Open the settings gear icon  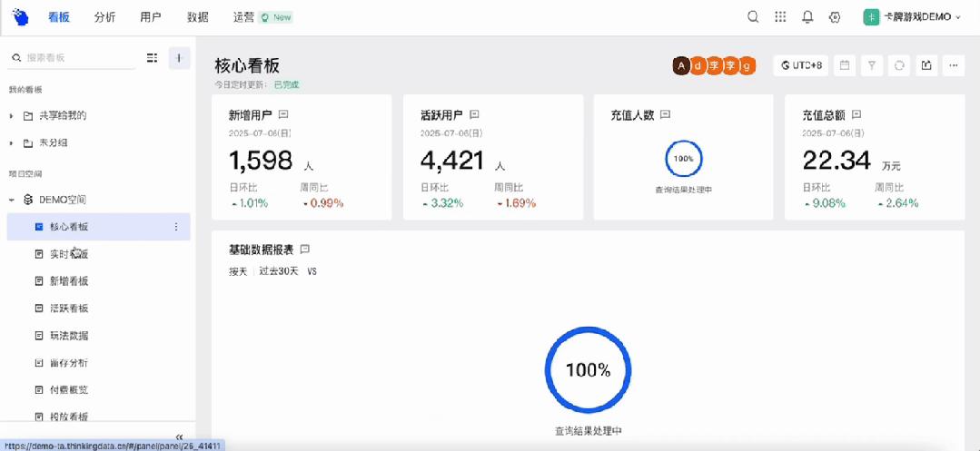tap(835, 17)
